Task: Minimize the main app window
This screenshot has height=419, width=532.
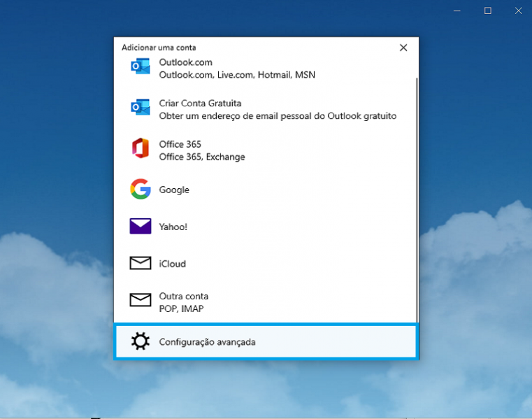Action: [x=457, y=11]
